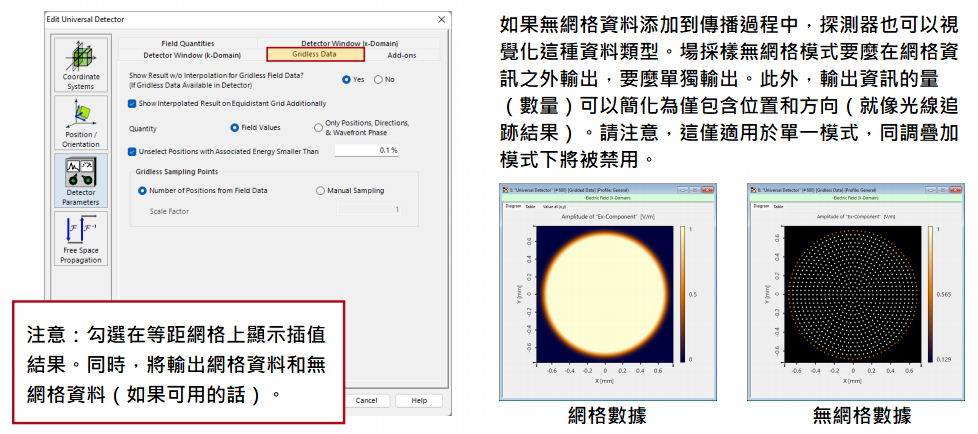Select the Detector Parameters icon
The image size is (978, 434).
[81, 179]
